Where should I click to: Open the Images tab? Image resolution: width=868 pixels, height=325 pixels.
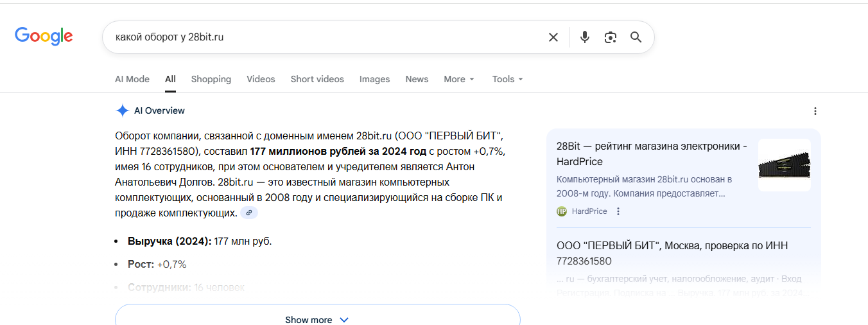pos(375,79)
